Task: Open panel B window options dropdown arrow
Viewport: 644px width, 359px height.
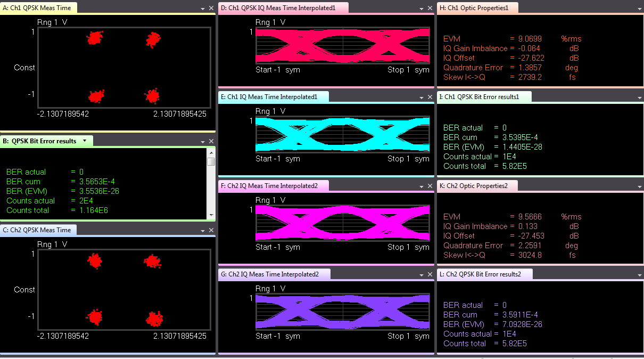Action: [203, 142]
